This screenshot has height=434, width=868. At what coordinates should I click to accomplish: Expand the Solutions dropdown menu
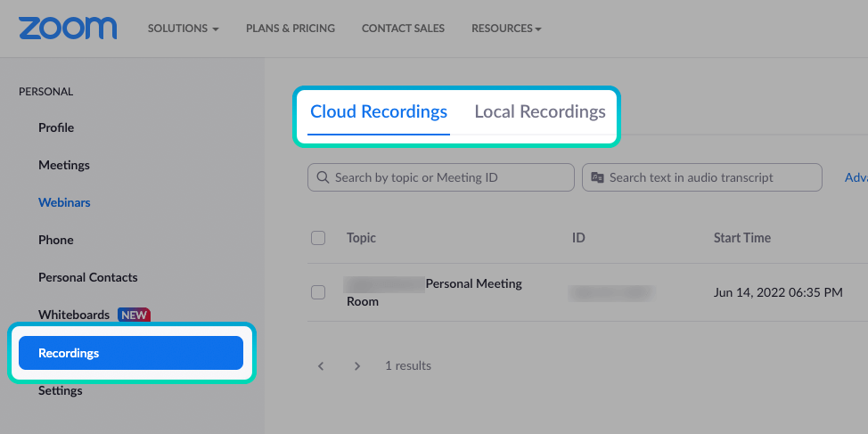[x=184, y=29]
